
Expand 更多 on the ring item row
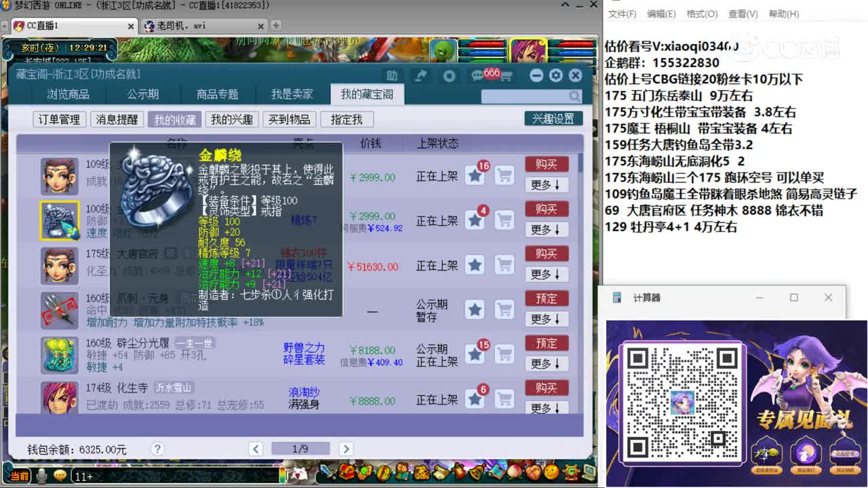(x=546, y=229)
